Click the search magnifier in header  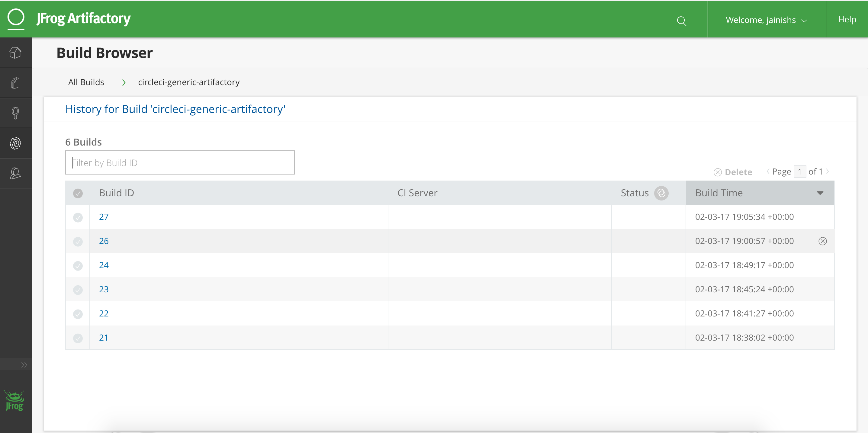681,21
